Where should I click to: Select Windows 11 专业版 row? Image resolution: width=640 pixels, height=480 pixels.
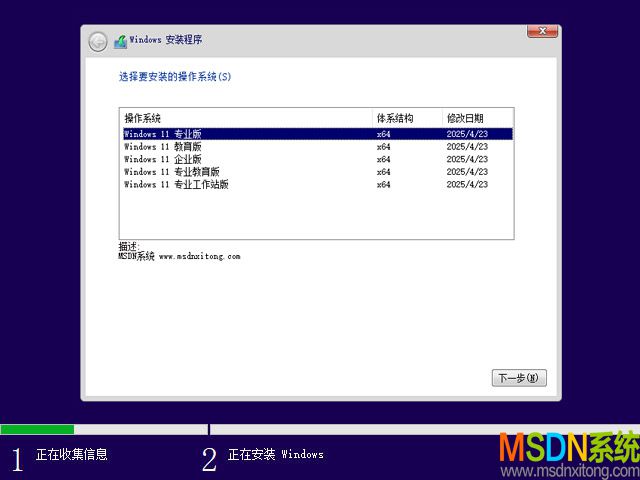pyautogui.click(x=318, y=134)
